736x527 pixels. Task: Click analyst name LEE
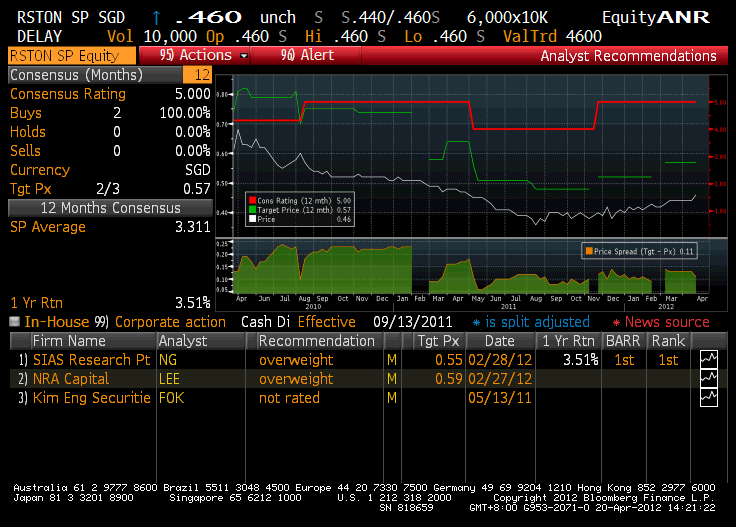click(169, 379)
